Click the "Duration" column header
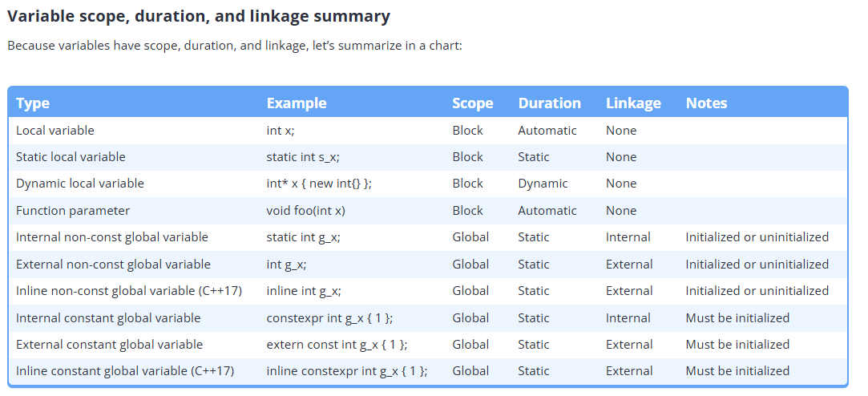The height and width of the screenshot is (396, 868). point(549,103)
